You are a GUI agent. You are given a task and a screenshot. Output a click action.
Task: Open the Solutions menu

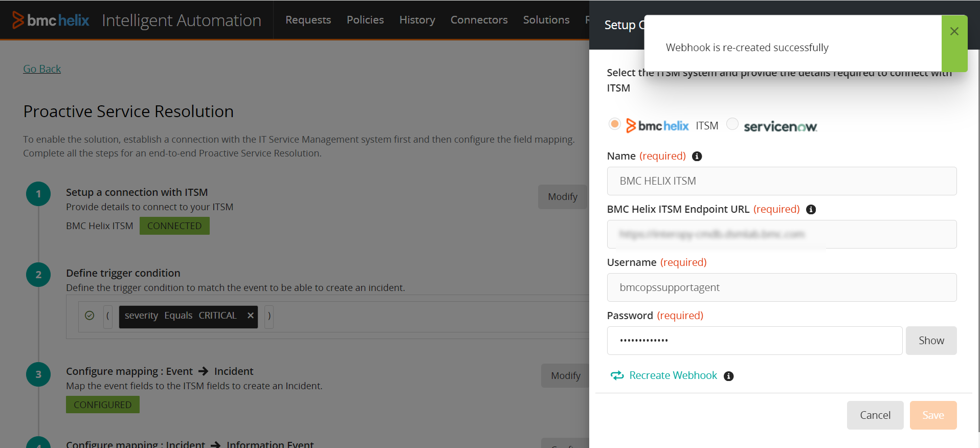[x=546, y=20]
